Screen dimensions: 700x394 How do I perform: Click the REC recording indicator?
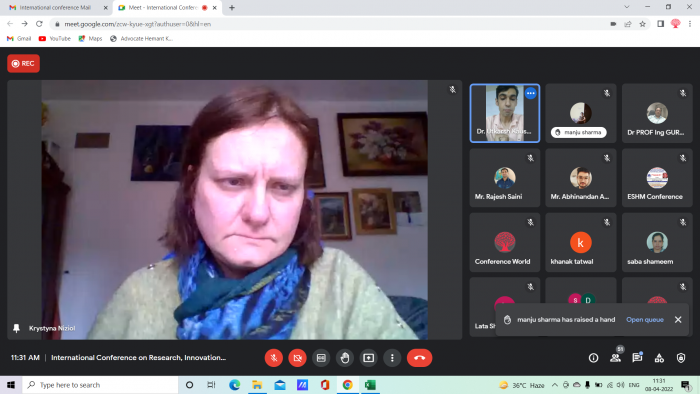pyautogui.click(x=23, y=63)
